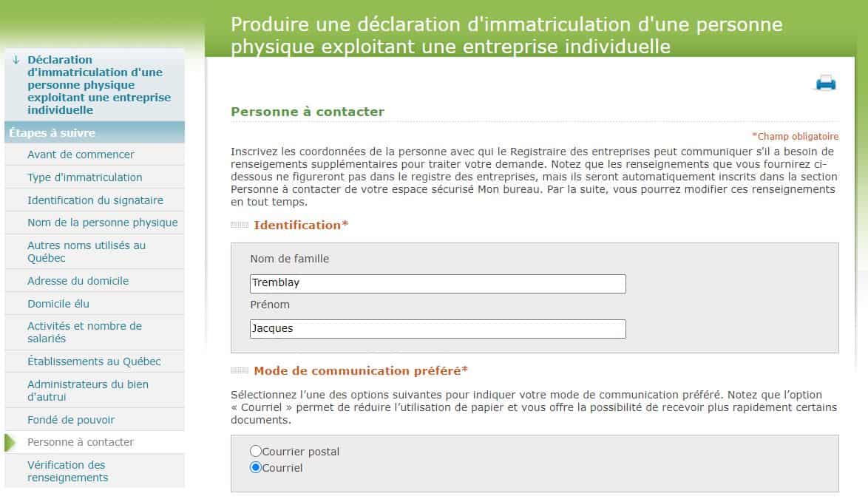Click the striped icon beside Identification heading

(x=240, y=225)
